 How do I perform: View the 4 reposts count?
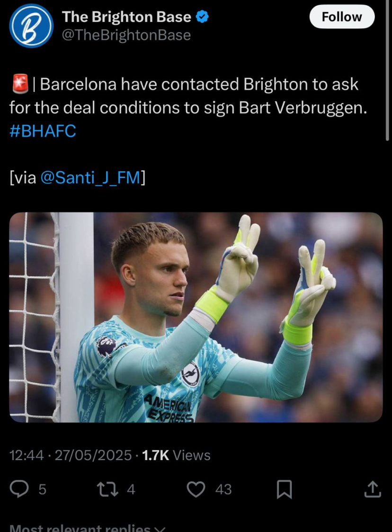[x=131, y=489]
